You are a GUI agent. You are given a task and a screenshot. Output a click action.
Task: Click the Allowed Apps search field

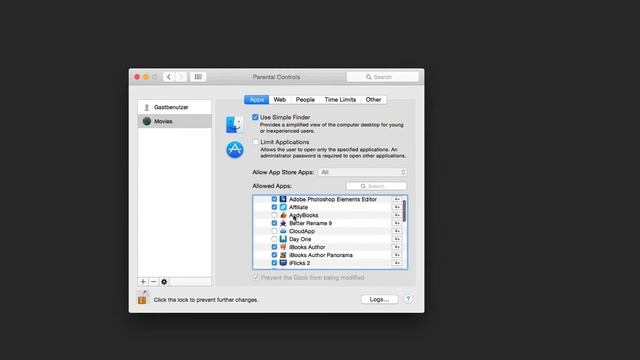(376, 186)
